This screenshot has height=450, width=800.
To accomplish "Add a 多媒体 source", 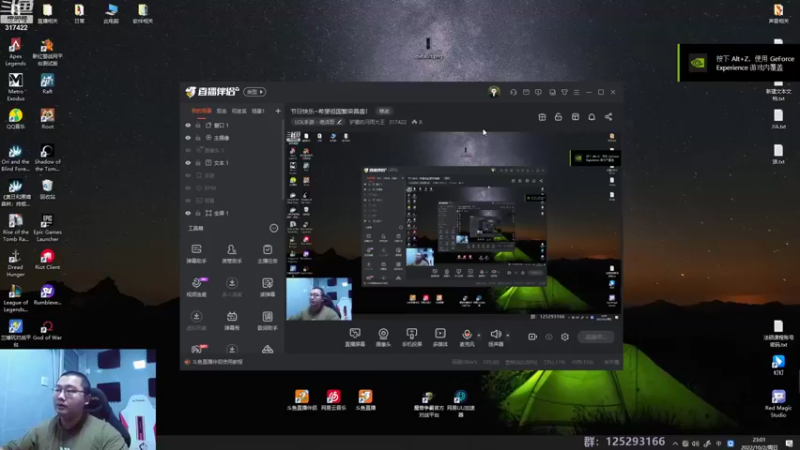I will pos(440,337).
